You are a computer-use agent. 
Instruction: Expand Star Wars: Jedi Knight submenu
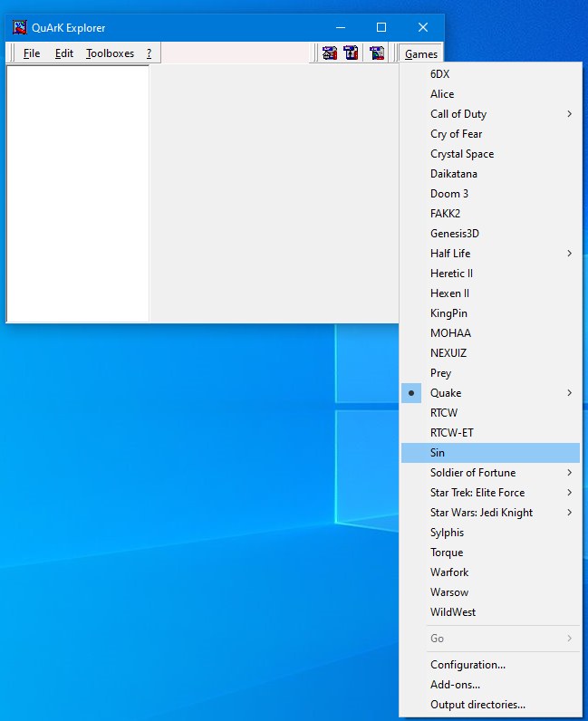[x=490, y=513]
